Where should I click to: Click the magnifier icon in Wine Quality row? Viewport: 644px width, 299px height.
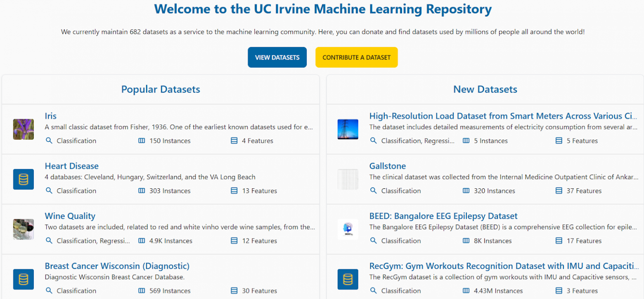click(x=49, y=241)
